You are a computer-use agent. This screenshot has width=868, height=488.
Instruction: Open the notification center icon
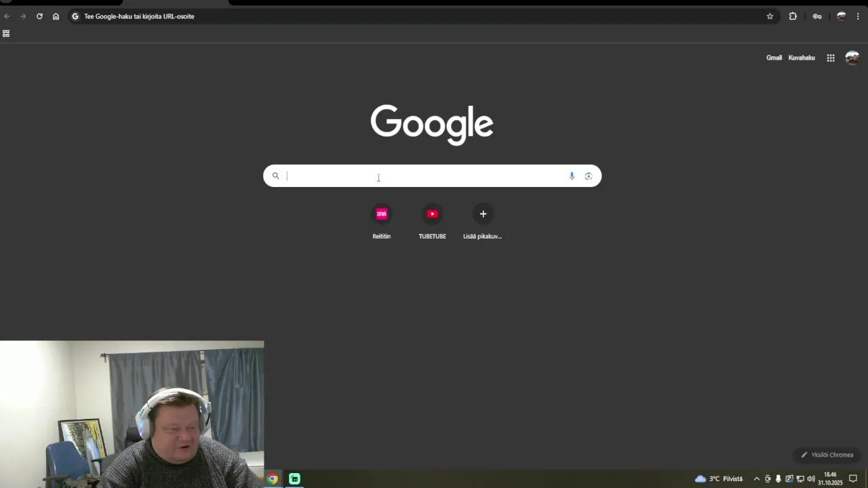[853, 479]
